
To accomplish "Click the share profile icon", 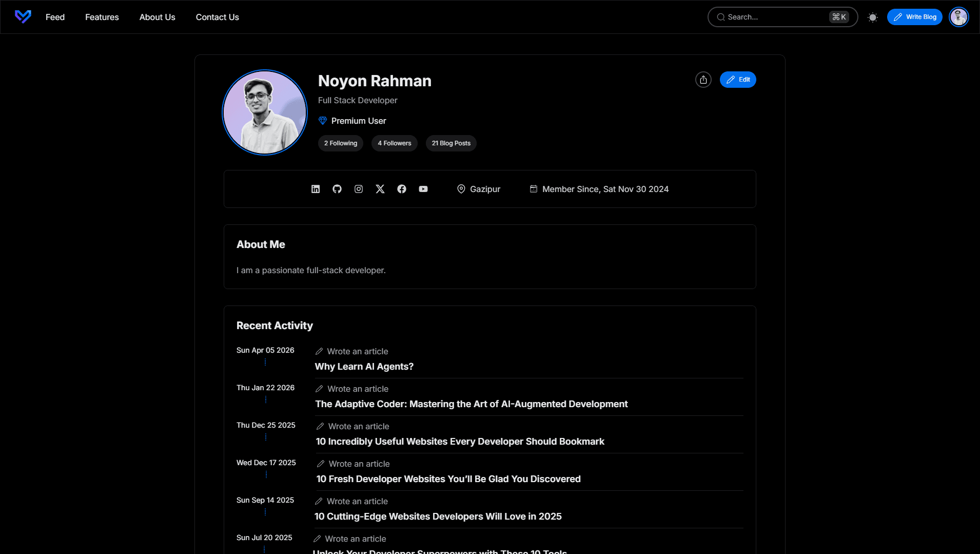I will pyautogui.click(x=703, y=80).
